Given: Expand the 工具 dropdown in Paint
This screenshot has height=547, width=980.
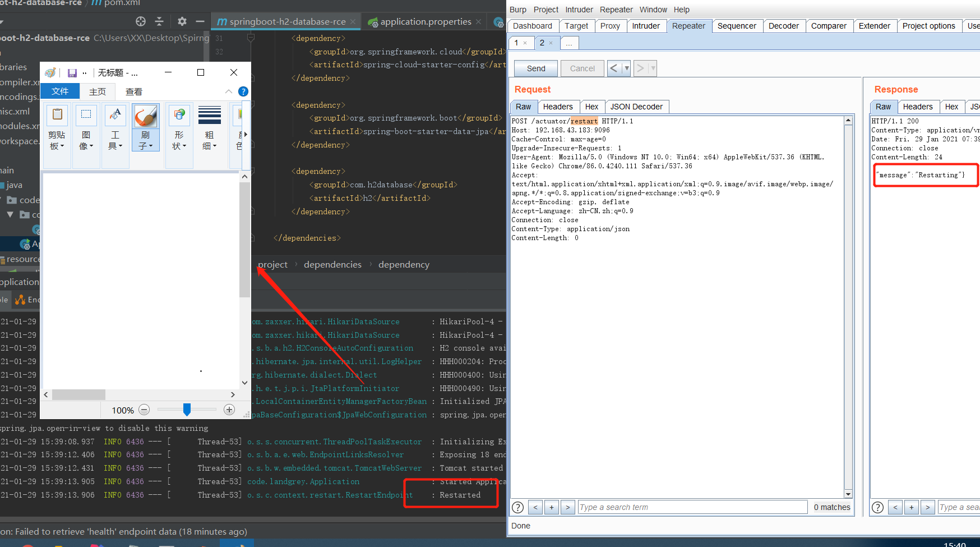Looking at the screenshot, I should [115, 140].
